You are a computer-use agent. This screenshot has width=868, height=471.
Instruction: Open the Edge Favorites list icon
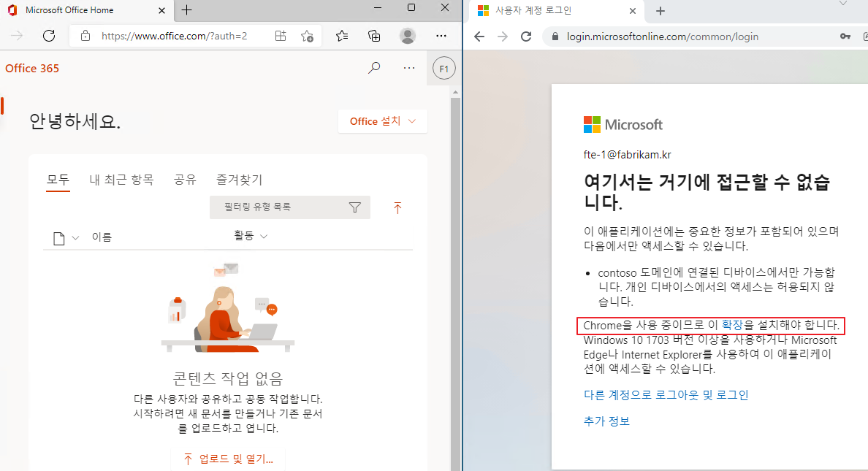click(x=342, y=36)
